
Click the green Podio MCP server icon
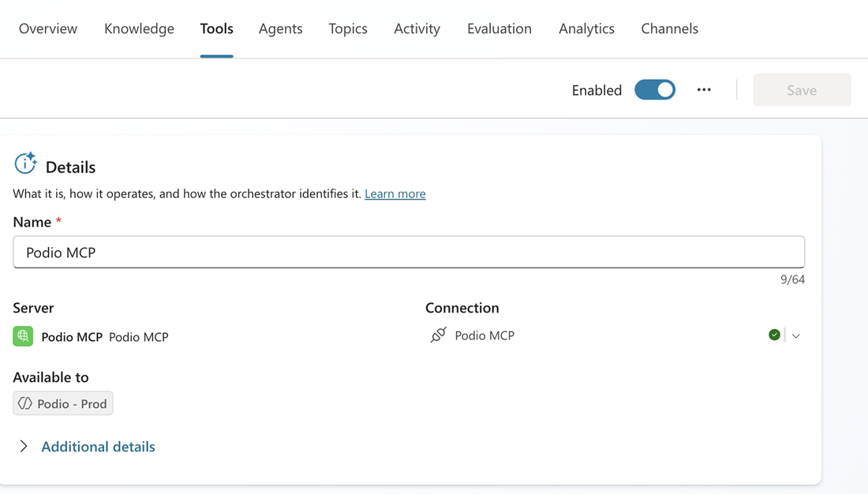(x=23, y=336)
